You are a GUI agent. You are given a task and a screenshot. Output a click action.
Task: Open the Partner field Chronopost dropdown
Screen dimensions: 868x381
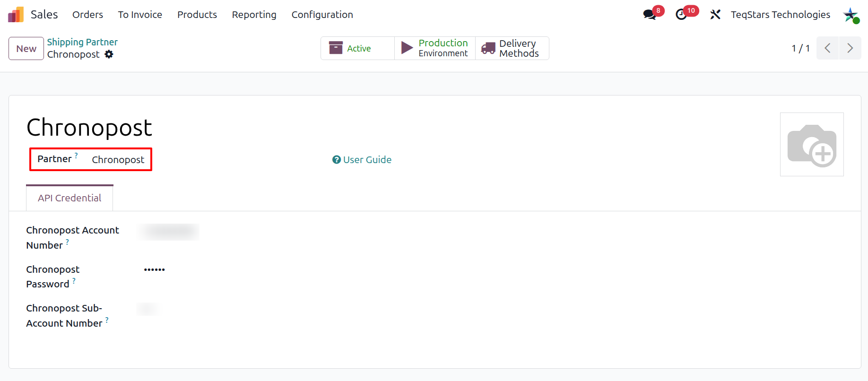[x=118, y=160]
